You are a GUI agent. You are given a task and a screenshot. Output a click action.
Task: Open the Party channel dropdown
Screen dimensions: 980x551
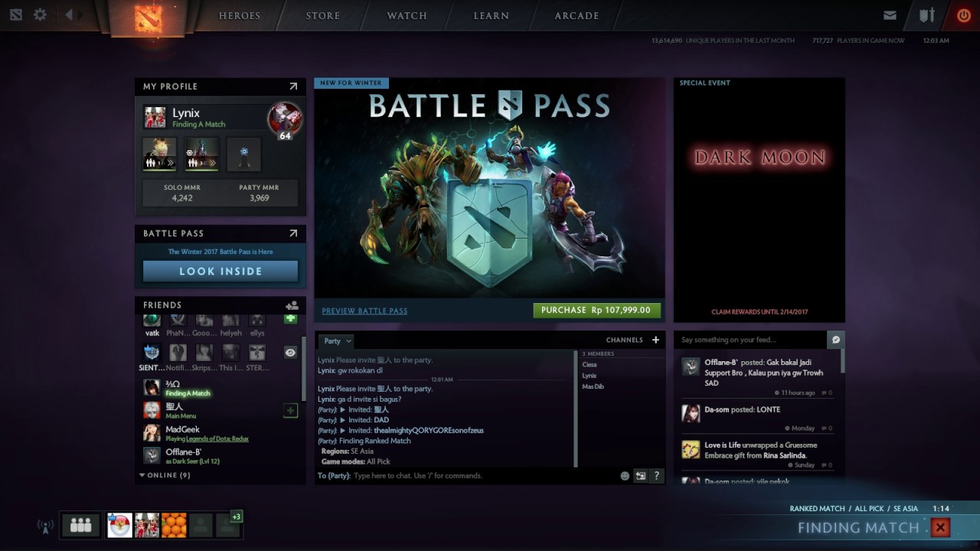pyautogui.click(x=337, y=341)
